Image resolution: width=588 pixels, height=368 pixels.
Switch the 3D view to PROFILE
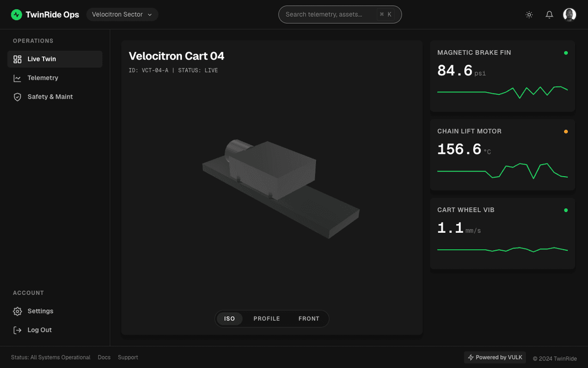[x=267, y=318]
